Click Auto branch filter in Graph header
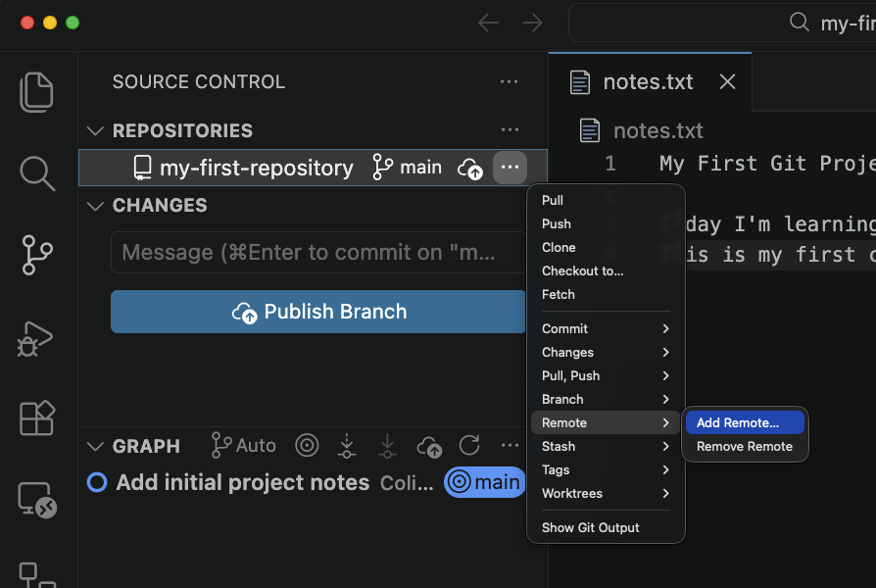This screenshot has height=588, width=876. [244, 446]
